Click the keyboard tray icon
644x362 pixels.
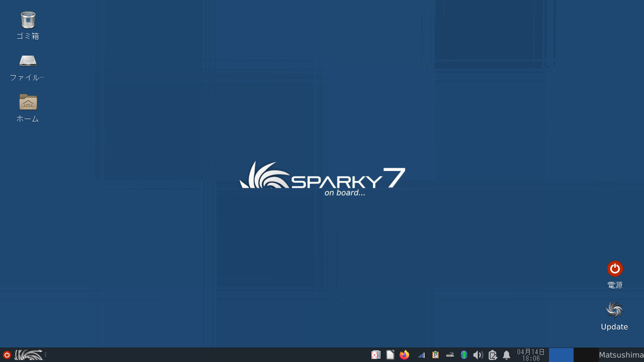pos(450,355)
